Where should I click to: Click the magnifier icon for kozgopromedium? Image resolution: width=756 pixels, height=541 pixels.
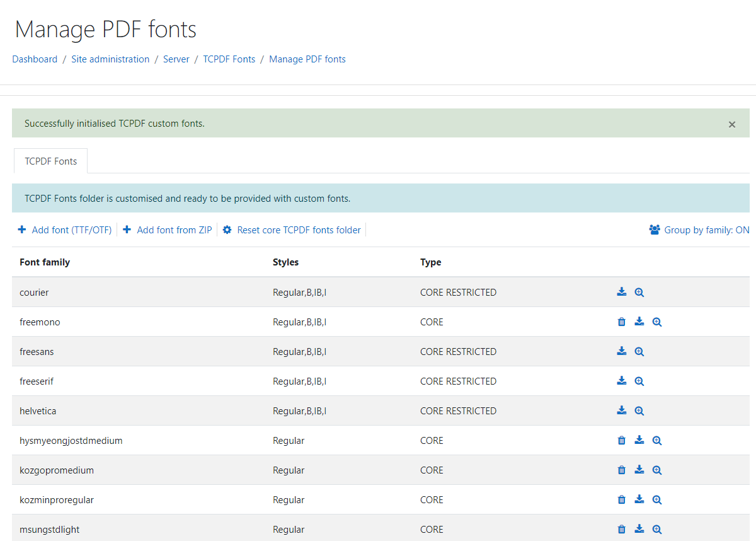(657, 470)
